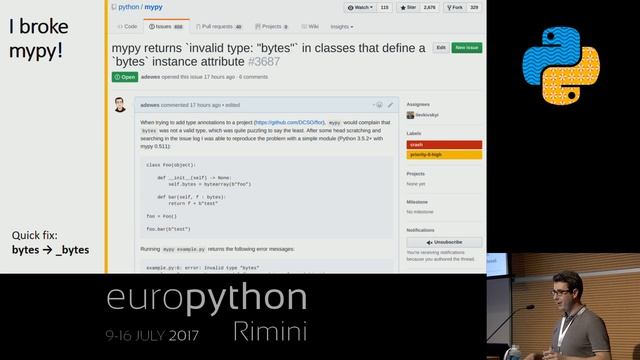Screen dimensions: 640x360
Task: Add a reaction with the smiley icon
Action: pyautogui.click(x=378, y=105)
